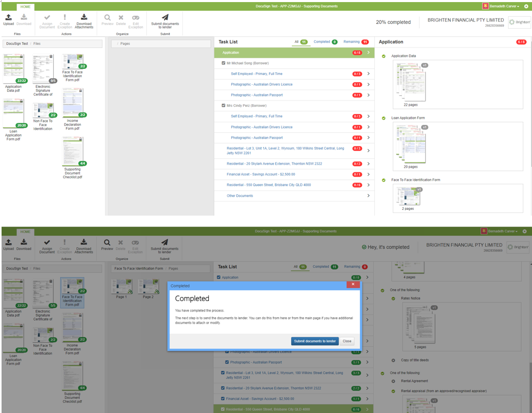The height and width of the screenshot is (413, 532).
Task: Toggle the Mrs Cindy Perz borrower checkbox
Action: coord(224,106)
